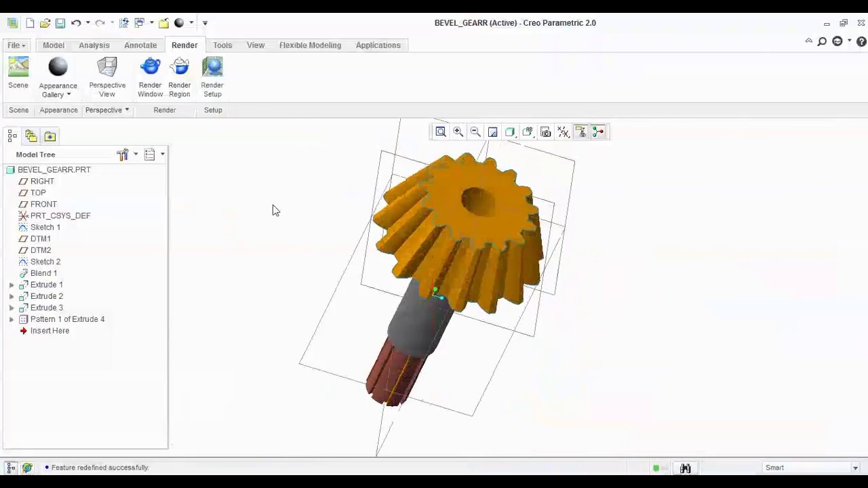Open the Flexible Modeling tab
Image resolution: width=868 pixels, height=488 pixels.
(310, 45)
